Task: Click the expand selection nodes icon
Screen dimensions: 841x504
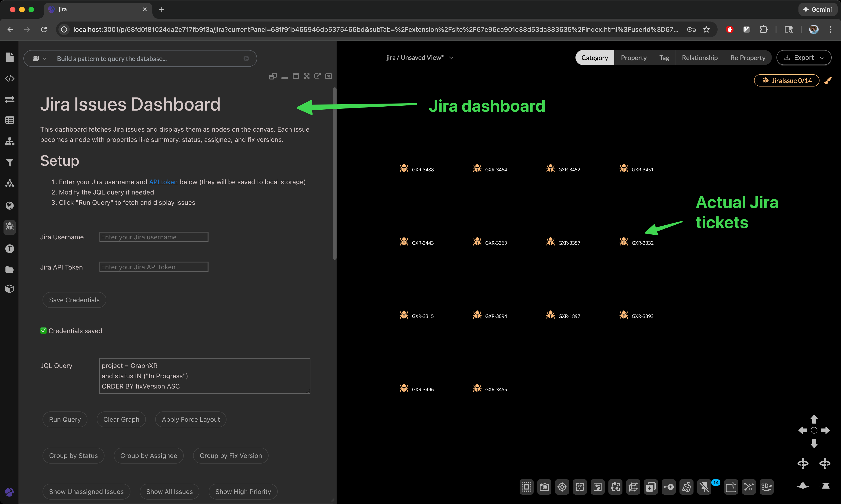Action: click(615, 487)
